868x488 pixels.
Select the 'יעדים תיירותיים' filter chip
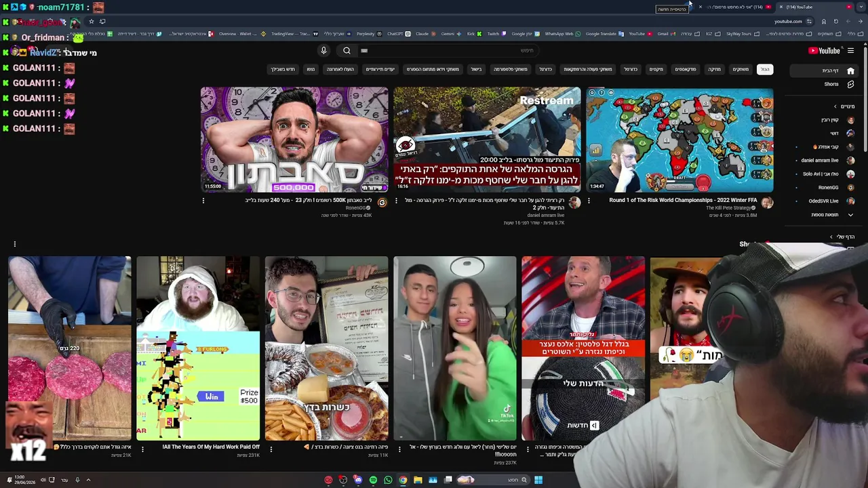tap(380, 69)
